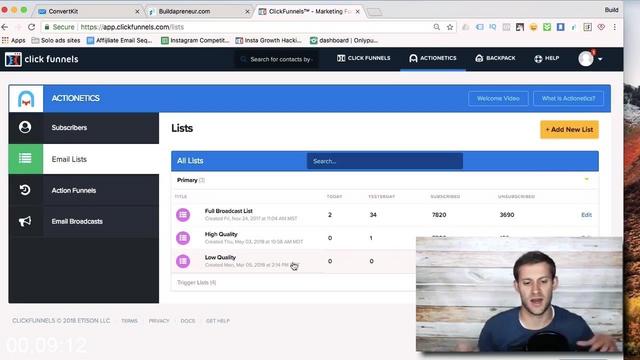Click the ClickFunnels logo
The height and width of the screenshot is (360, 640).
tap(41, 59)
